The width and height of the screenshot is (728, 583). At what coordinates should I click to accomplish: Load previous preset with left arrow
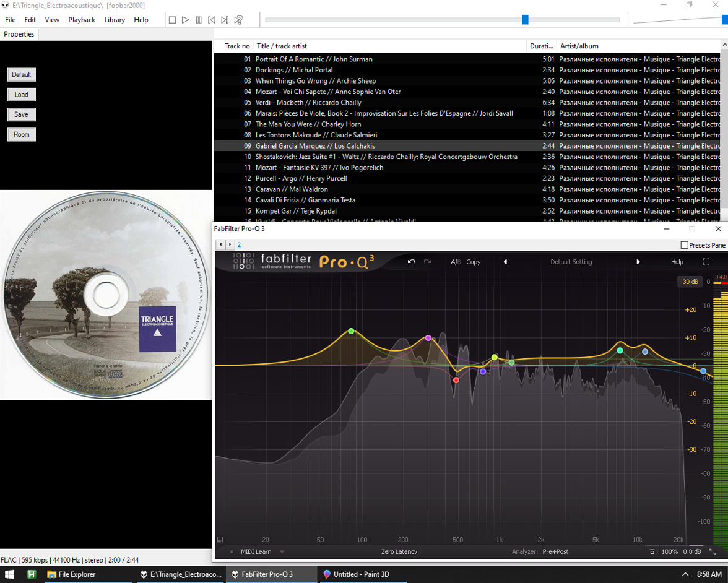click(x=505, y=262)
